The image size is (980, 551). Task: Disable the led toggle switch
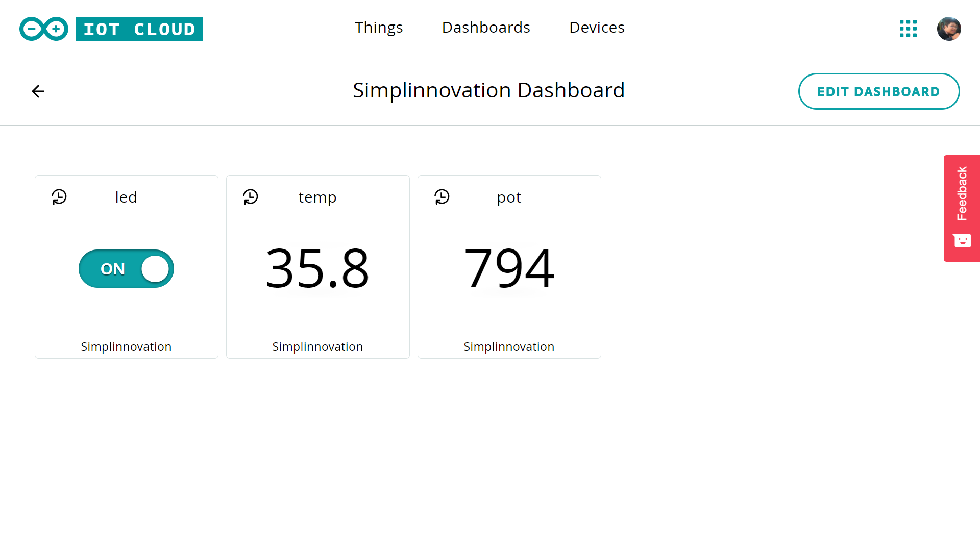126,268
